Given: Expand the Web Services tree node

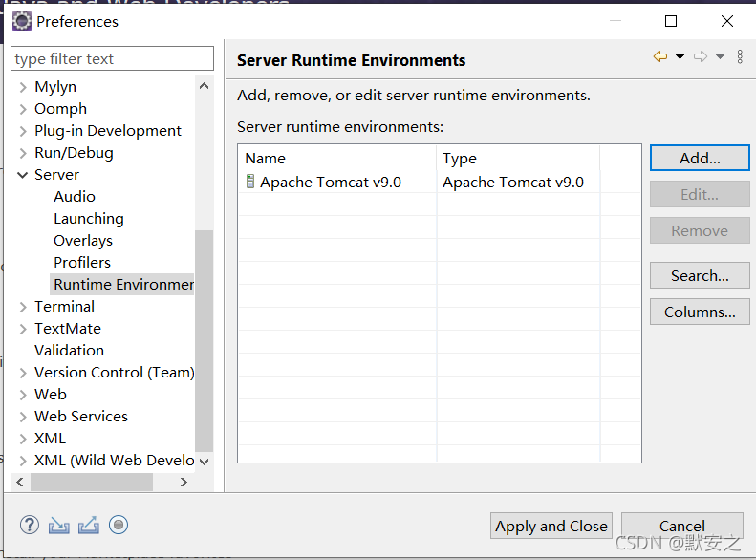Looking at the screenshot, I should [x=23, y=417].
